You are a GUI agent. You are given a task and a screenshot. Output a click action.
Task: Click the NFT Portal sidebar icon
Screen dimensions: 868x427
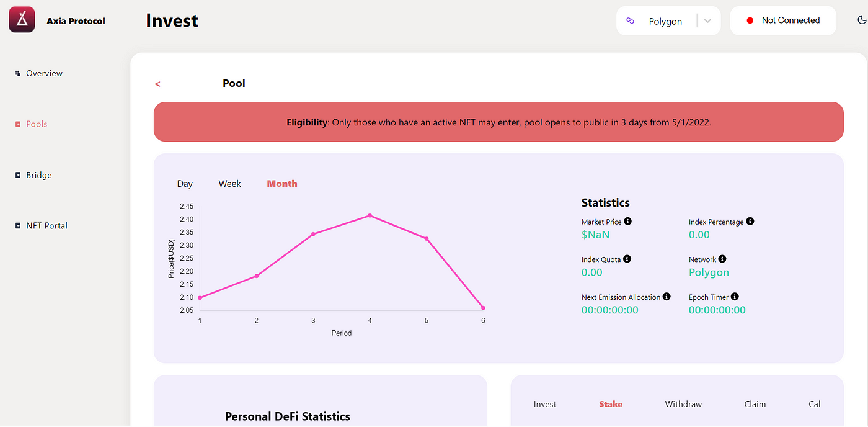(17, 226)
